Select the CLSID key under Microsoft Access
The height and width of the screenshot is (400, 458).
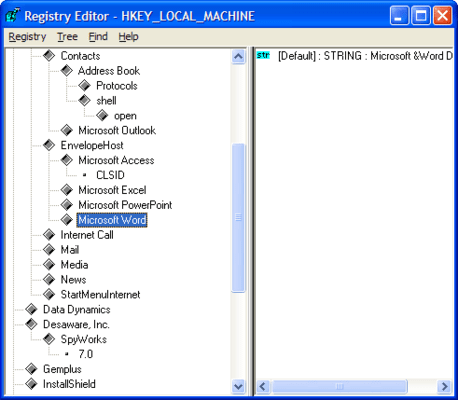(110, 175)
